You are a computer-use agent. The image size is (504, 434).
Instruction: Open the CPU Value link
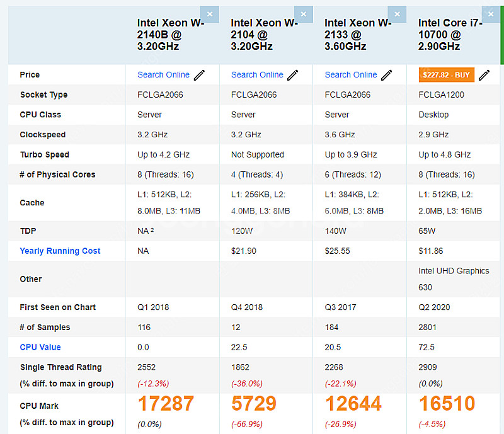(40, 347)
